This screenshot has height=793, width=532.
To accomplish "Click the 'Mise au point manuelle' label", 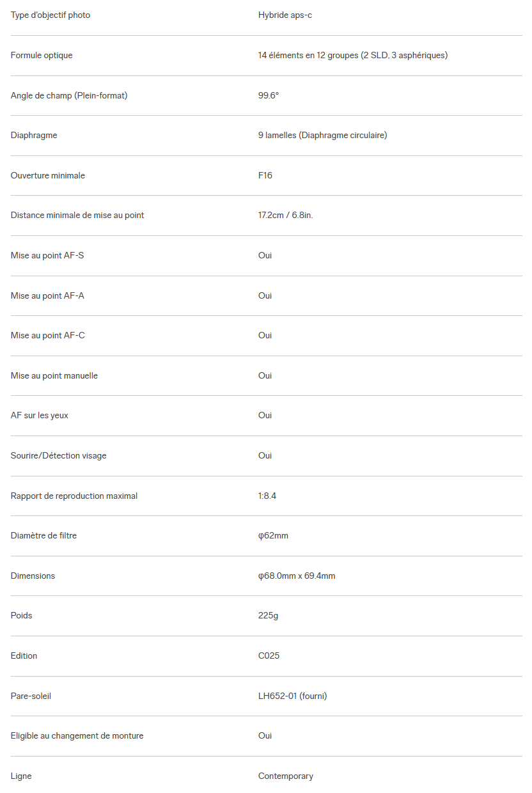I will 54,375.
